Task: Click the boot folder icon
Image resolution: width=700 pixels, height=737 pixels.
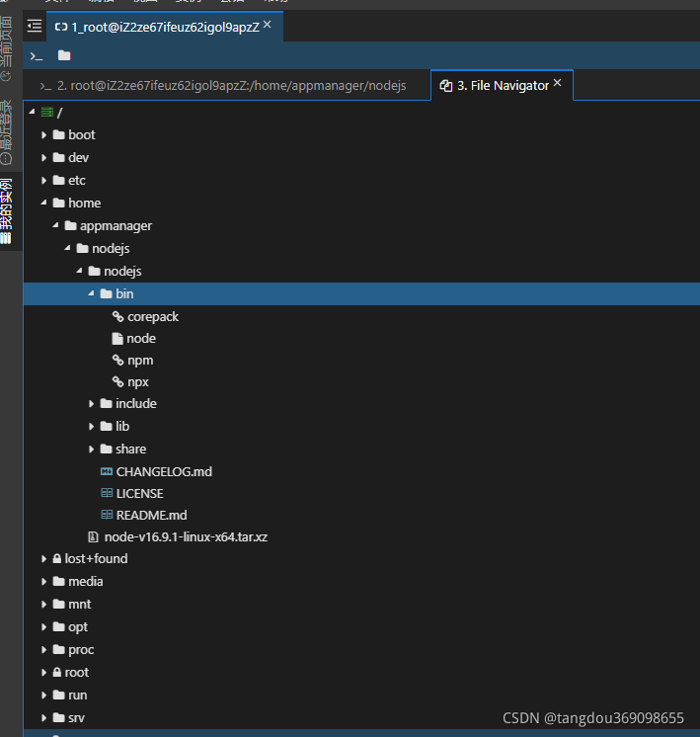Action: [x=58, y=135]
